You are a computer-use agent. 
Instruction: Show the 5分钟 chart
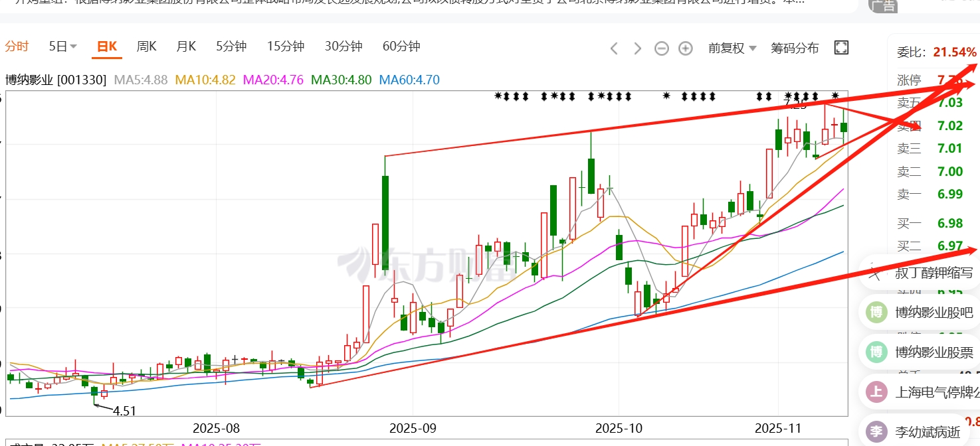pyautogui.click(x=231, y=46)
